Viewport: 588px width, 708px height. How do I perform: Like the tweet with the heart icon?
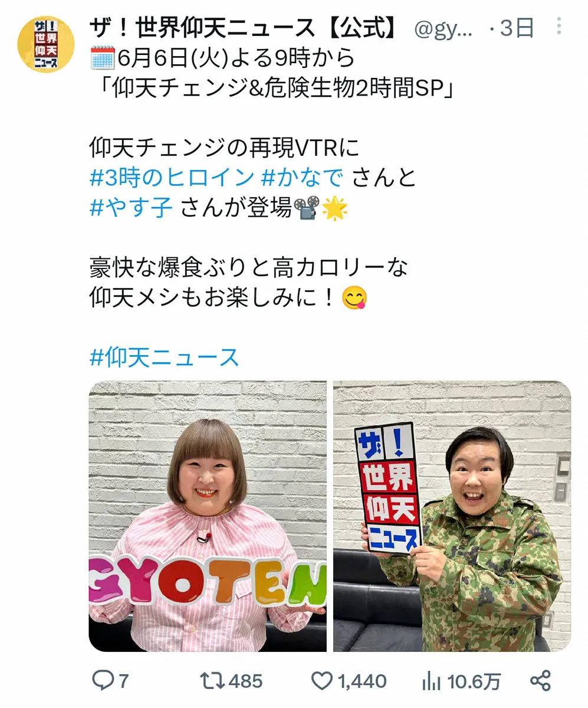[x=322, y=681]
